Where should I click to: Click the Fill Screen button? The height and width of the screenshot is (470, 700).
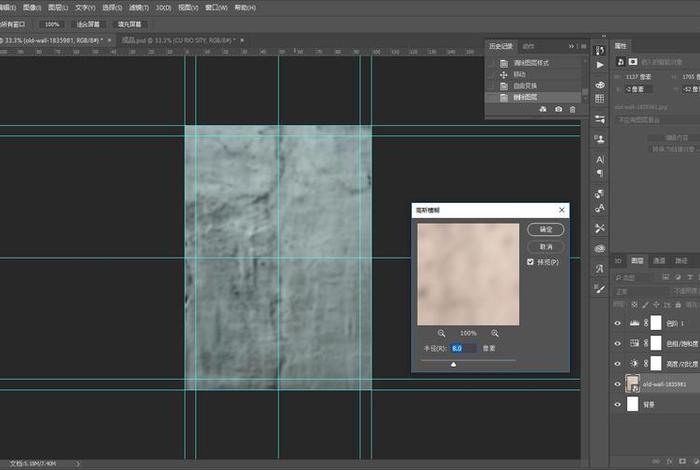pos(129,24)
